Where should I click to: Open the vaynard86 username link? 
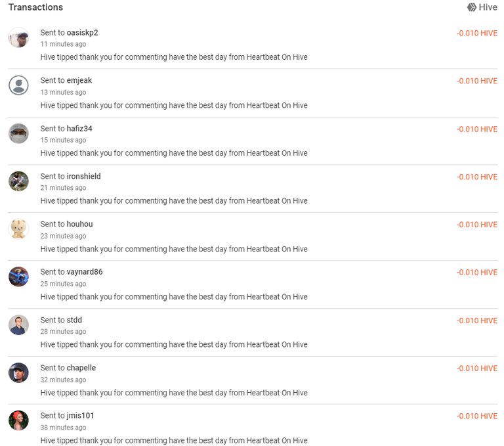(x=85, y=272)
